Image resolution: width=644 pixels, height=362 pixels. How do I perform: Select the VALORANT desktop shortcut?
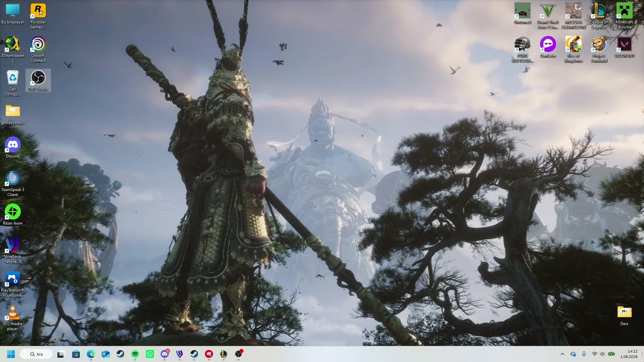tap(624, 47)
